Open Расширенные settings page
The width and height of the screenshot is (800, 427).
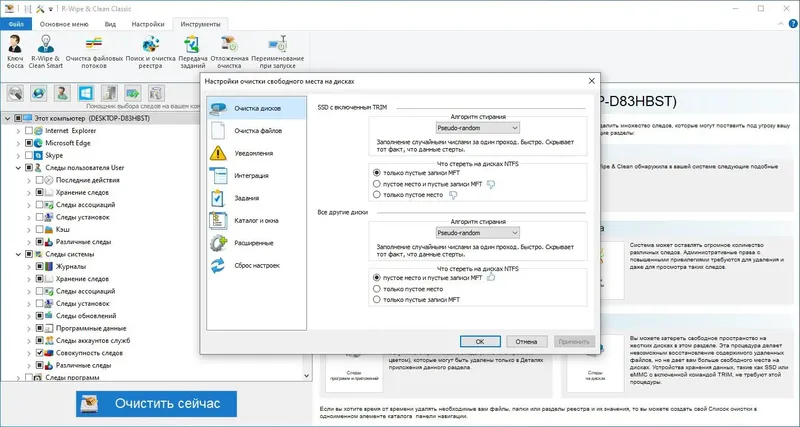click(x=256, y=243)
